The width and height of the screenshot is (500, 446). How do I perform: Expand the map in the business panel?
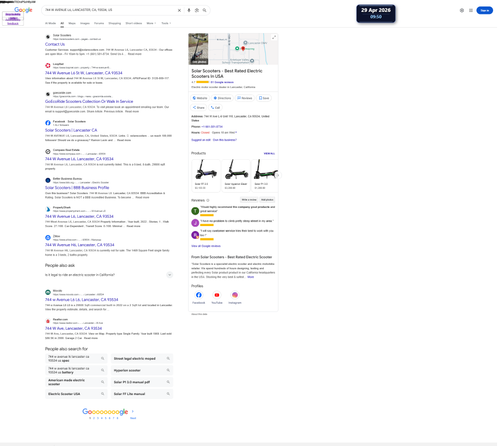click(x=274, y=37)
